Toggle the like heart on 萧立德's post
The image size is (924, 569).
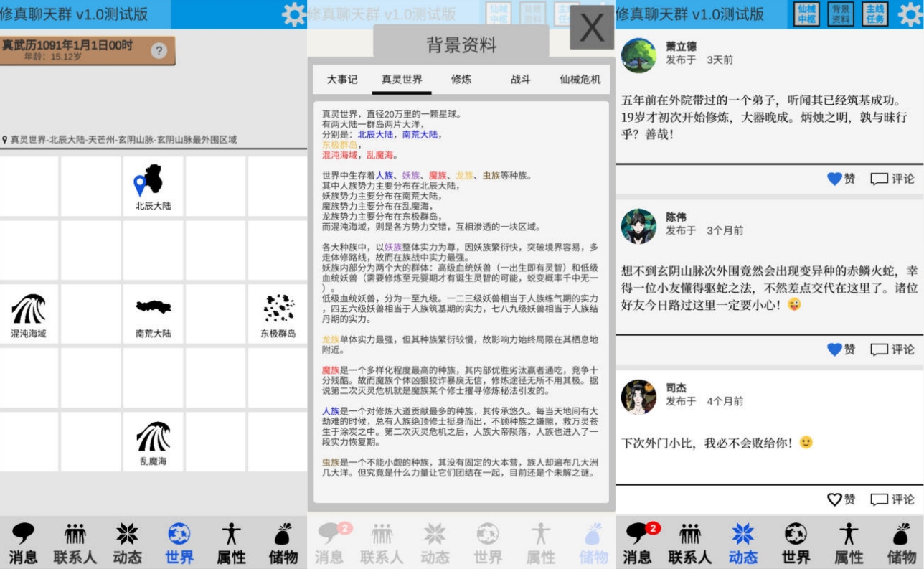(841, 179)
